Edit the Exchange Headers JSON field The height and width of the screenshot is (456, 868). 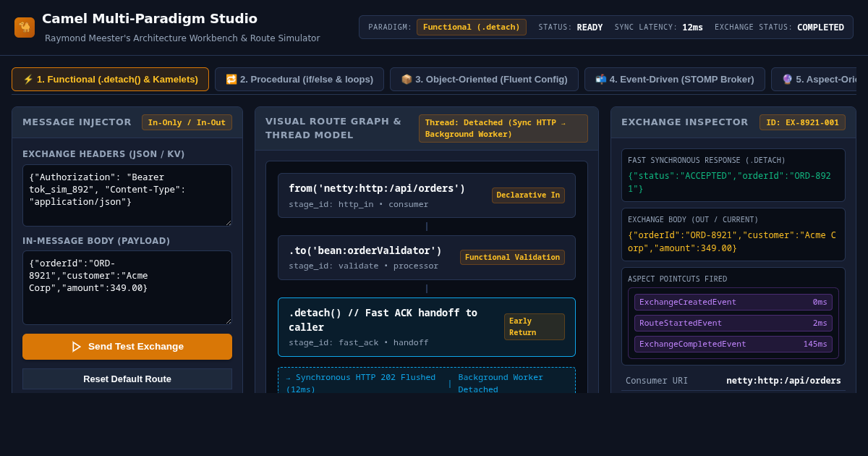click(127, 195)
